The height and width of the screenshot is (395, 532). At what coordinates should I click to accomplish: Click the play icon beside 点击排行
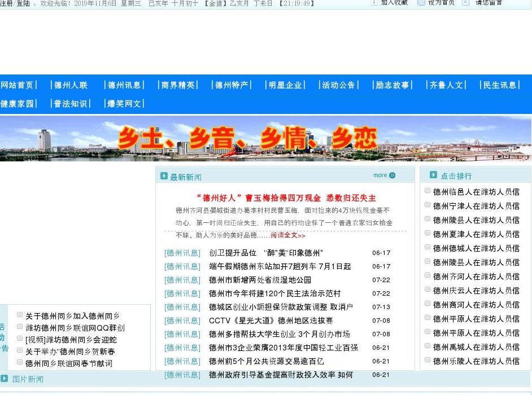(433, 174)
